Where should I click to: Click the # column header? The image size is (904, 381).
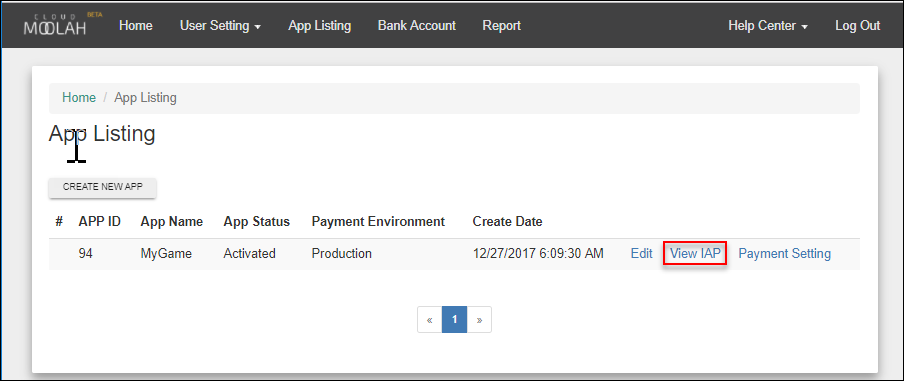59,222
